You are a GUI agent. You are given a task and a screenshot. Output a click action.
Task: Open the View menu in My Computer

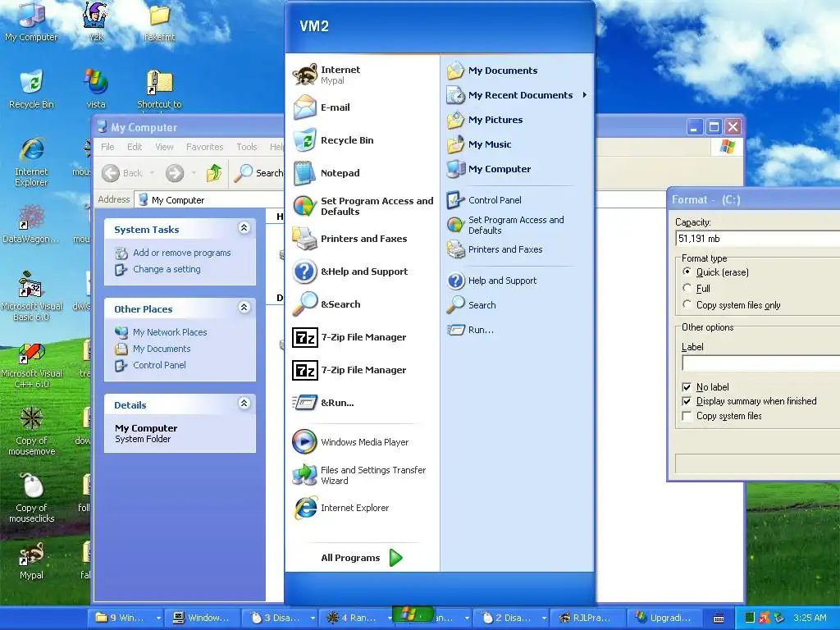[x=164, y=147]
